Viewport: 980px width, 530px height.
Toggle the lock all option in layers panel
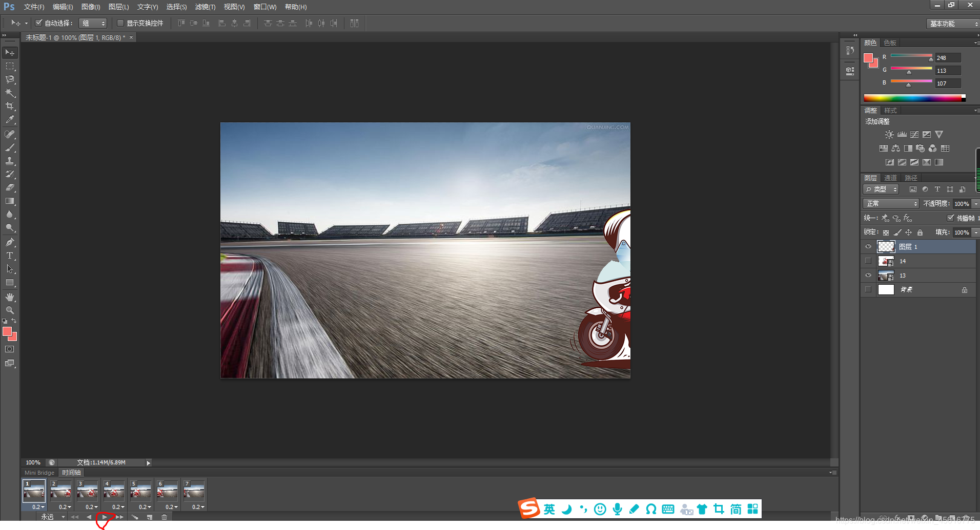point(920,232)
